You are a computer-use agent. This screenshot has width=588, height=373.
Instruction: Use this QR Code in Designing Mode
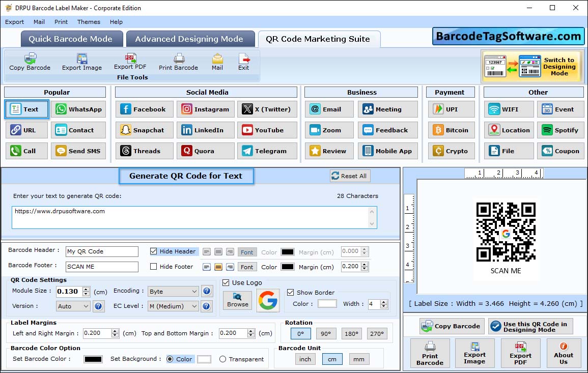coord(530,326)
